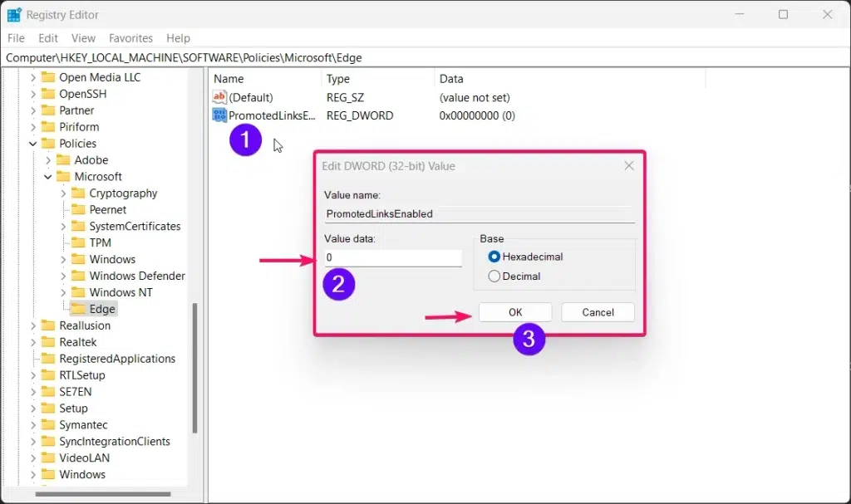Screen dimensions: 851x504
Task: Select the Windows key under Microsoft
Action: tap(112, 259)
